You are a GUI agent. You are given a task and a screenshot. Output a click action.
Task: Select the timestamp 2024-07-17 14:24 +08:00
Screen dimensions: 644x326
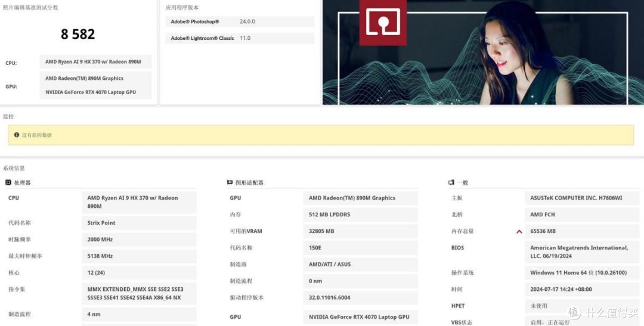click(x=561, y=289)
